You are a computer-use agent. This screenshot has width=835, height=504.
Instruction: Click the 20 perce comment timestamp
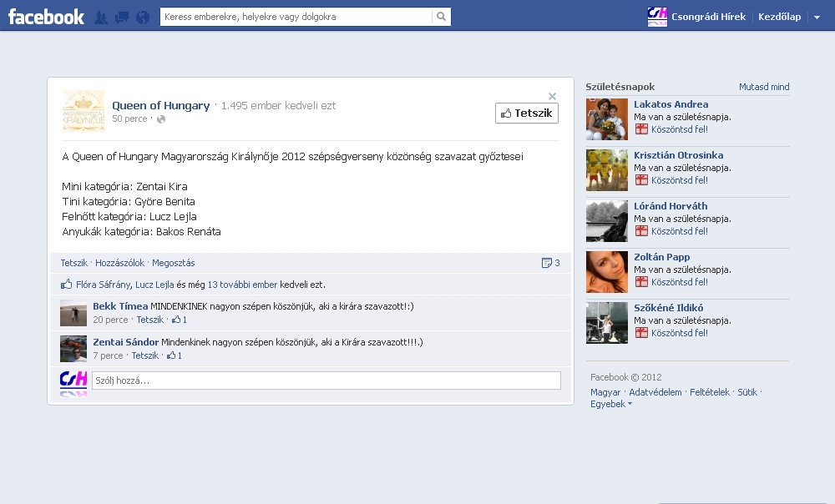point(110,320)
